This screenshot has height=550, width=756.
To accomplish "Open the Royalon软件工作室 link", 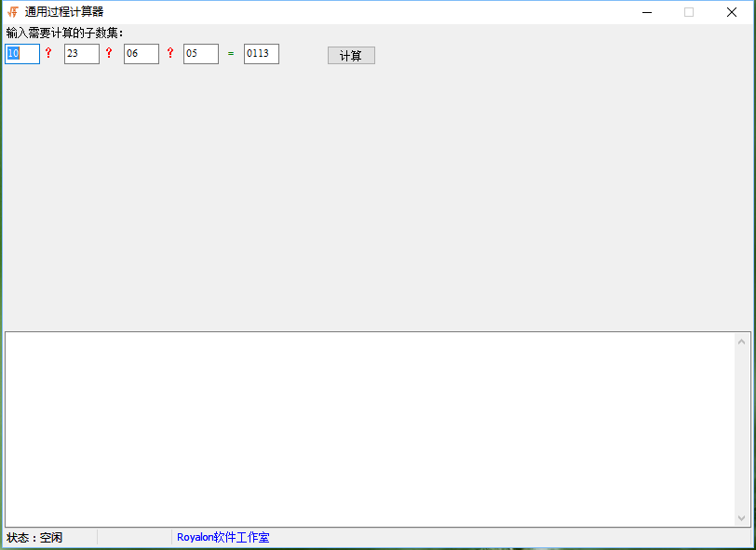I will click(x=223, y=538).
